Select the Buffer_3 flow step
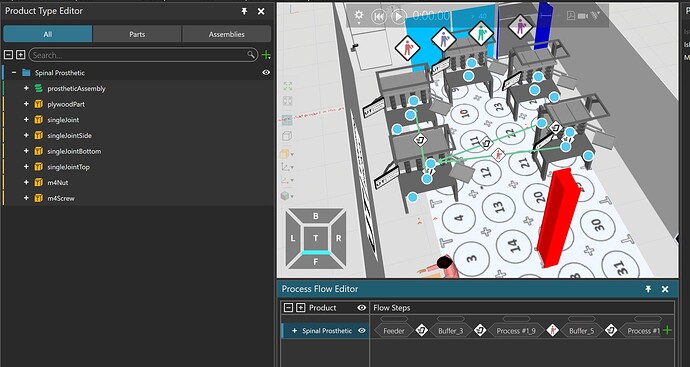This screenshot has width=690, height=367. click(451, 330)
